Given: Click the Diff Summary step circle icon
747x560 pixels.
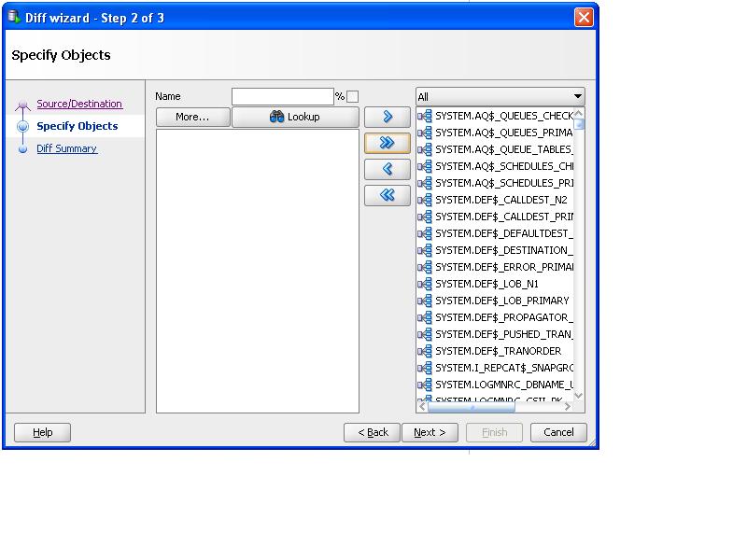Looking at the screenshot, I should pyautogui.click(x=22, y=149).
